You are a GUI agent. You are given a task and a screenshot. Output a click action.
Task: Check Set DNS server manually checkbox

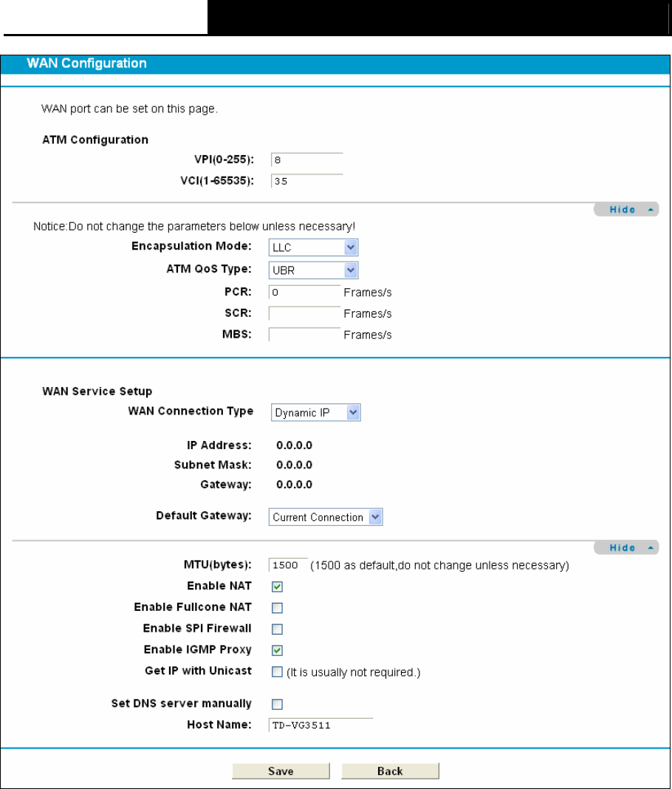point(277,704)
